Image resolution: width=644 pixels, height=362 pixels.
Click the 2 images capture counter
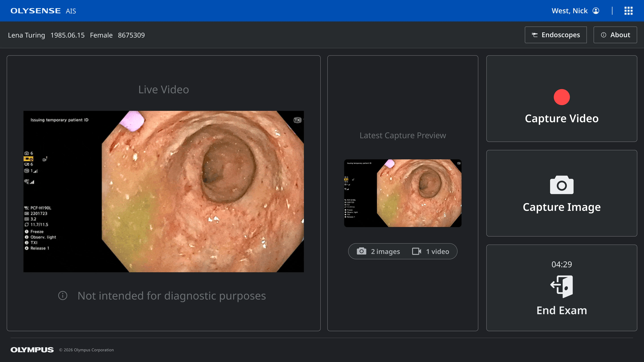(x=385, y=251)
